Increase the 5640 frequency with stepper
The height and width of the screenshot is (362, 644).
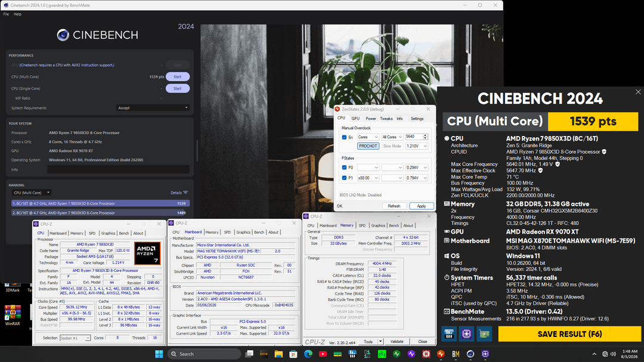[425, 135]
